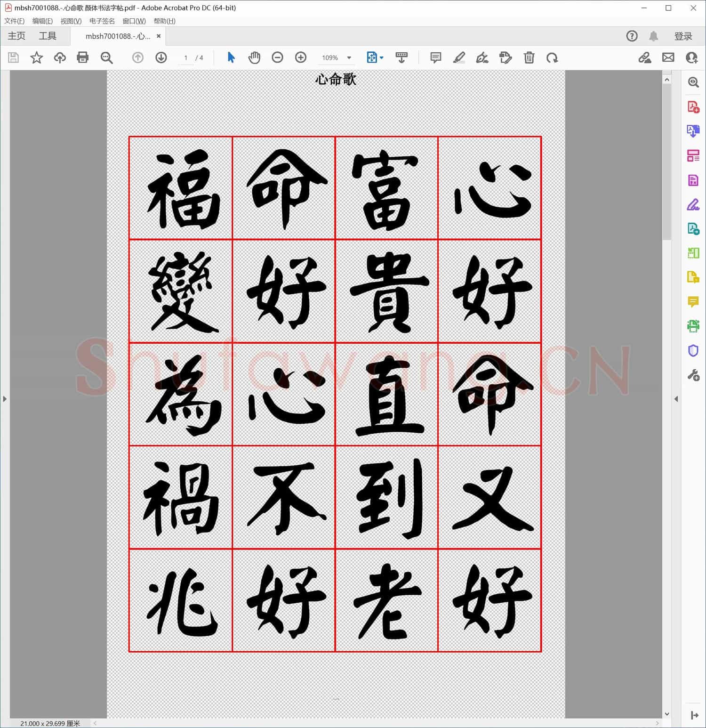Launch the Fill & Sign tool
This screenshot has width=706, height=728.
[693, 205]
